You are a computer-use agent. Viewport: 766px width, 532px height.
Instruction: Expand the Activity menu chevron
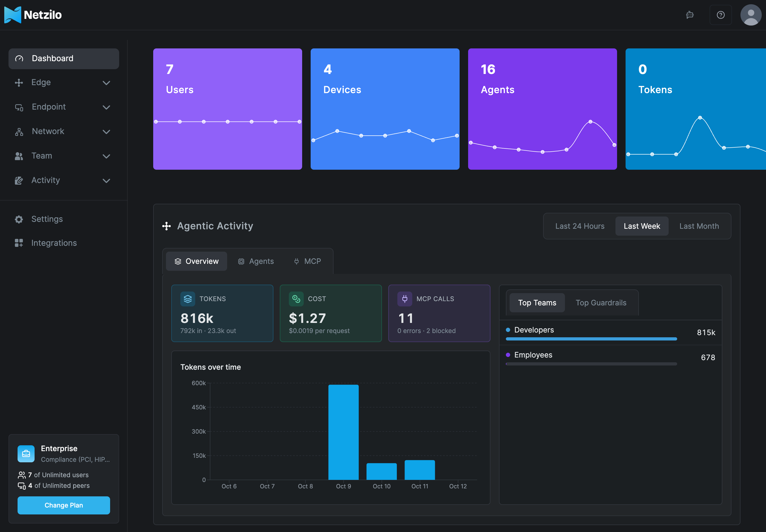[106, 181]
